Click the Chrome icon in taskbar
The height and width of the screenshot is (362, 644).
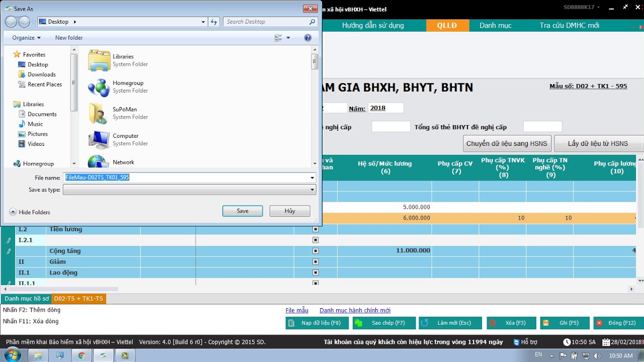[x=82, y=355]
